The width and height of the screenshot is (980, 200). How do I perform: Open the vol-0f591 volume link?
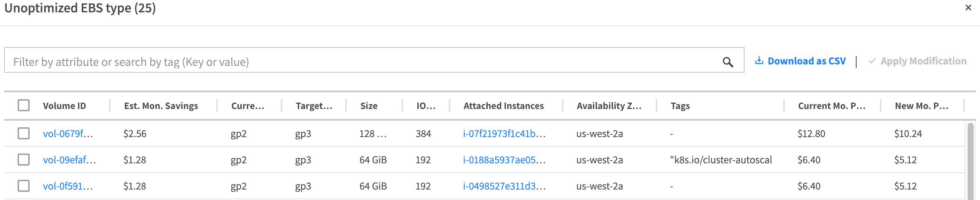pyautogui.click(x=68, y=186)
